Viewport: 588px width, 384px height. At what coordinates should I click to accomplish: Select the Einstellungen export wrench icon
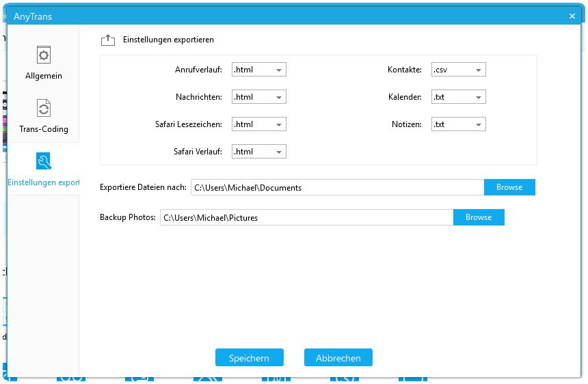click(44, 161)
